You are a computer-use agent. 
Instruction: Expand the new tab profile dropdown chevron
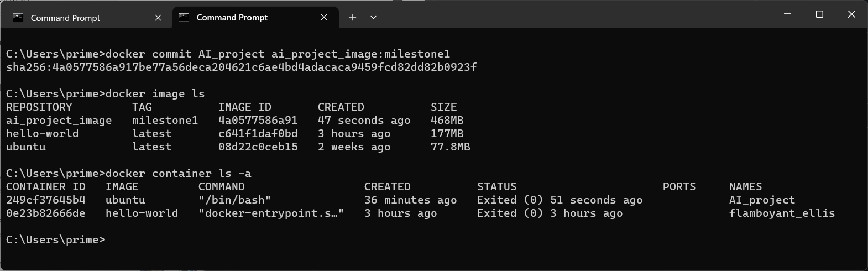click(373, 18)
